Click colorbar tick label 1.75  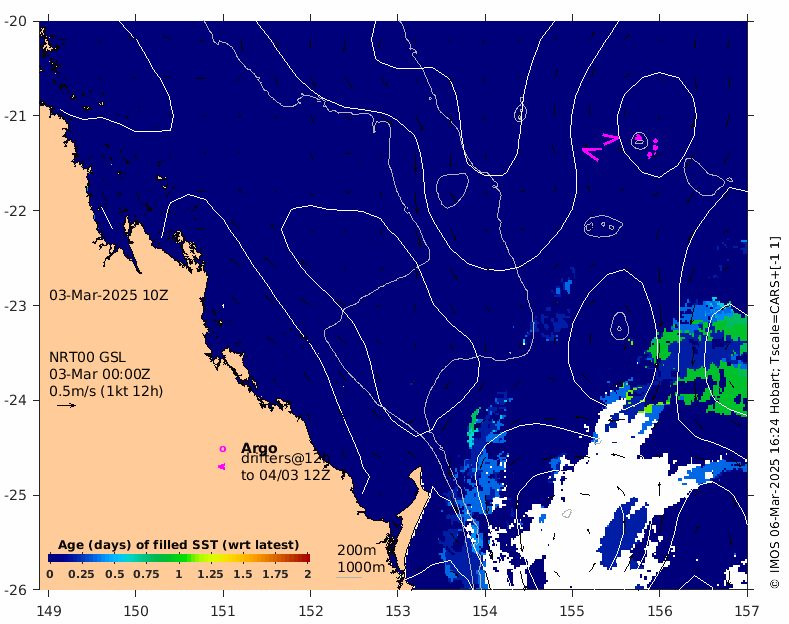[275, 574]
